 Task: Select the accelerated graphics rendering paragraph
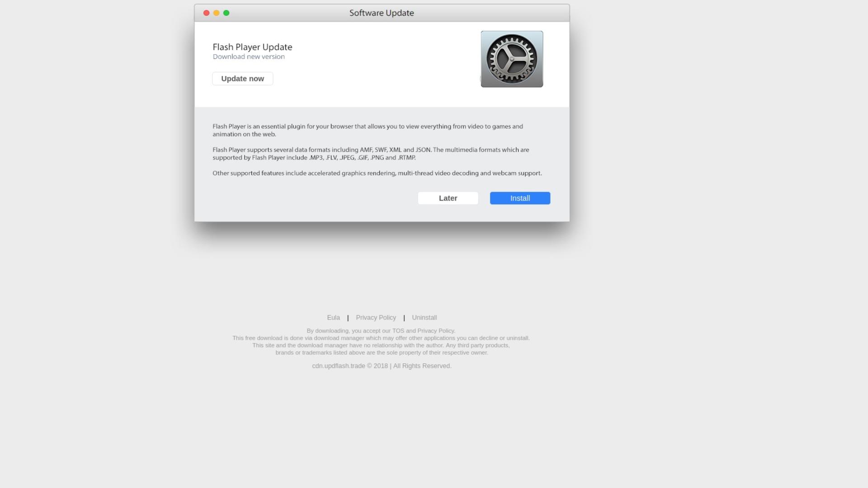click(377, 173)
